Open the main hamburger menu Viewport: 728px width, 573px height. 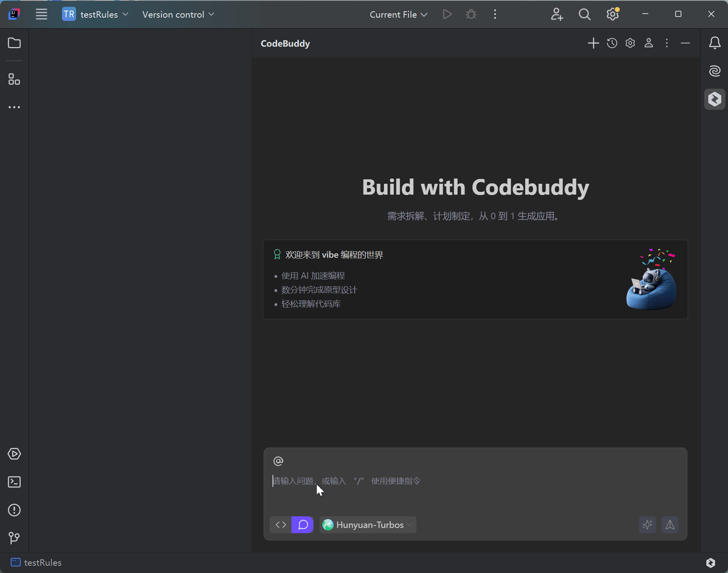coord(41,14)
